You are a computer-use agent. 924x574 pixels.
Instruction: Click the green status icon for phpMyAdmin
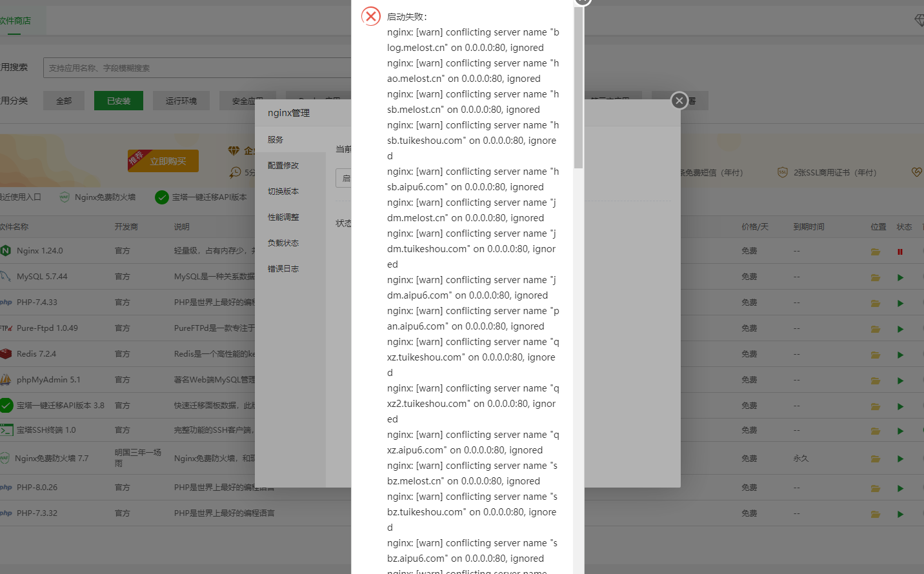900,381
